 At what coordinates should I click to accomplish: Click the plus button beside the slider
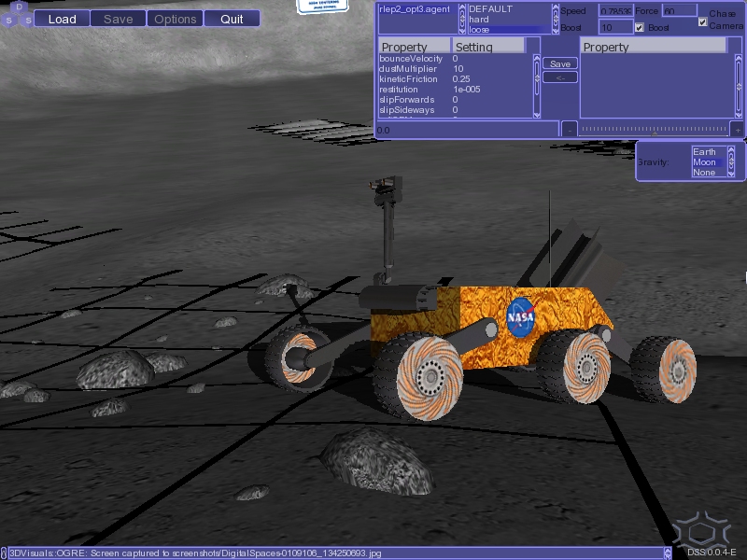click(x=738, y=130)
